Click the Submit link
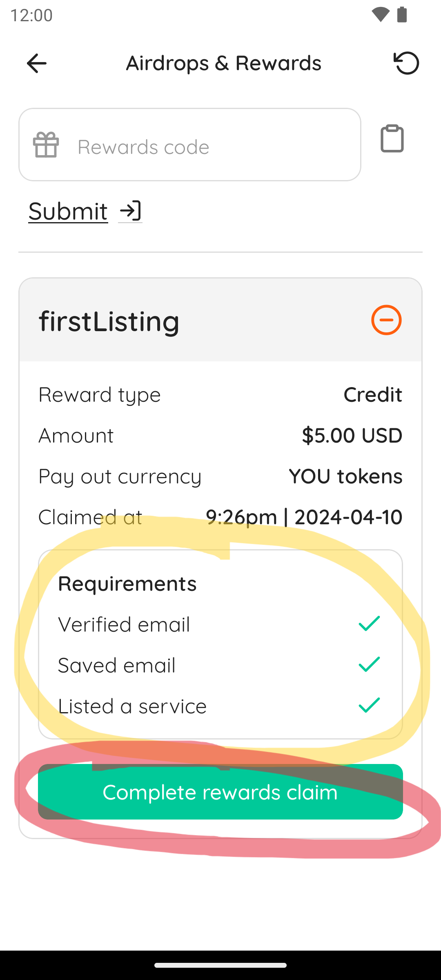Viewport: 441px width, 980px height. point(68,211)
